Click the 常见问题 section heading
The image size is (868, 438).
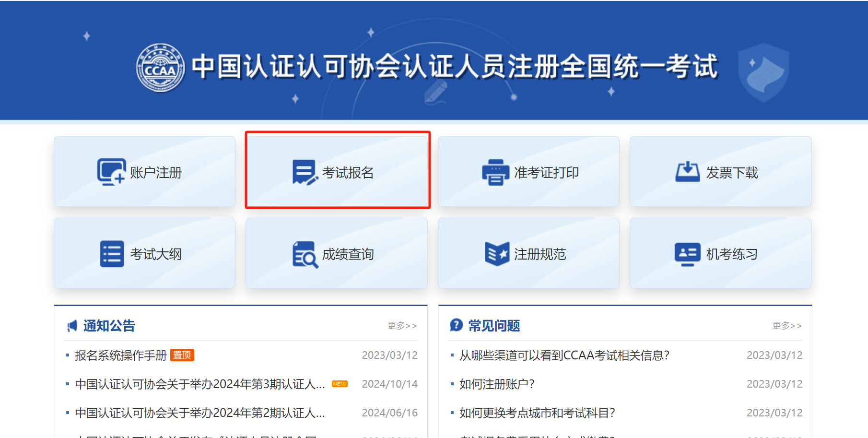tap(494, 326)
